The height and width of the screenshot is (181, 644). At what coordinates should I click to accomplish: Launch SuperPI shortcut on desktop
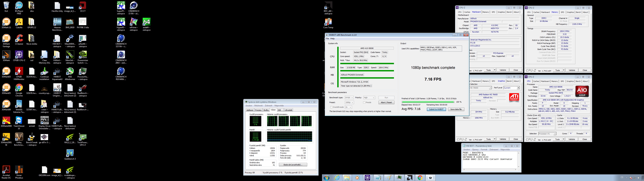pyautogui.click(x=121, y=8)
